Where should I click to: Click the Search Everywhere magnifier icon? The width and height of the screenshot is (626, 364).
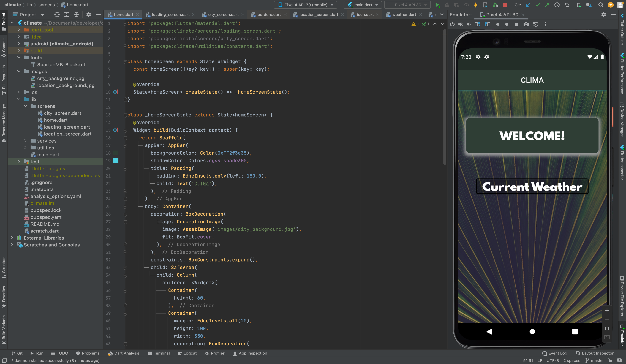[x=601, y=5]
